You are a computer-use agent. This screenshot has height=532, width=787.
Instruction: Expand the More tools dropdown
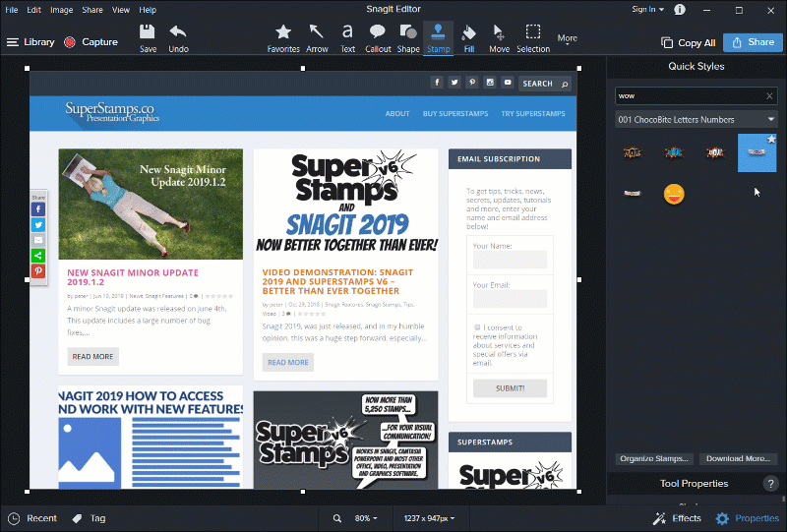point(568,39)
